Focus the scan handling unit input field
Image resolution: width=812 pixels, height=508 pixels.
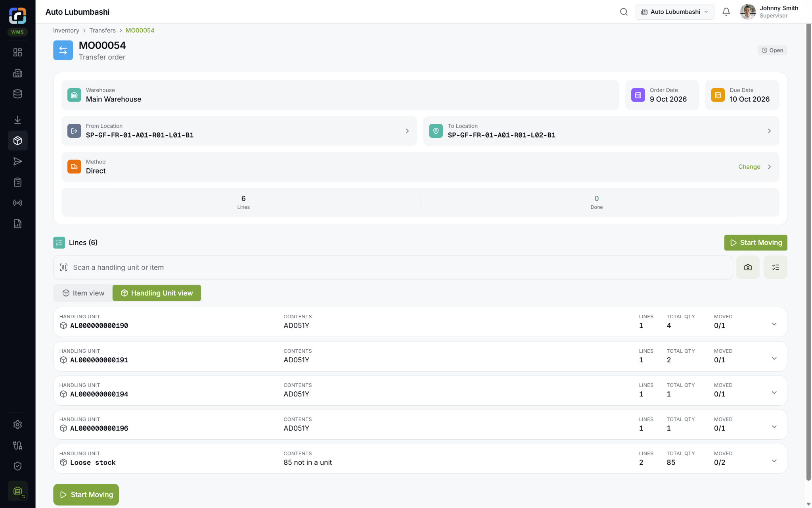[393, 267]
